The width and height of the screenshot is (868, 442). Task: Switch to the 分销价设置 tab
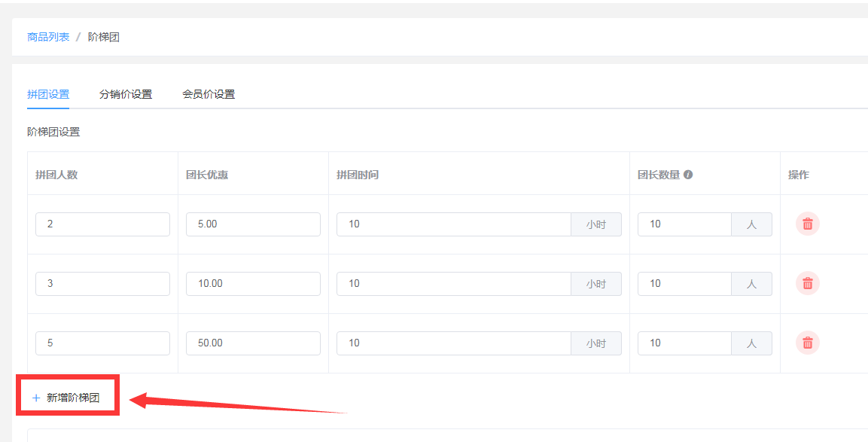126,94
